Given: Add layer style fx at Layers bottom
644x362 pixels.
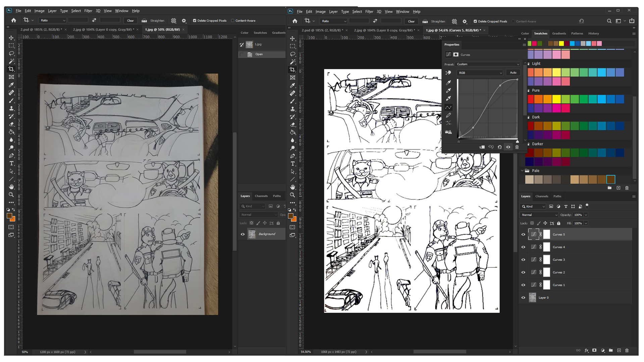Looking at the screenshot, I should (586, 350).
